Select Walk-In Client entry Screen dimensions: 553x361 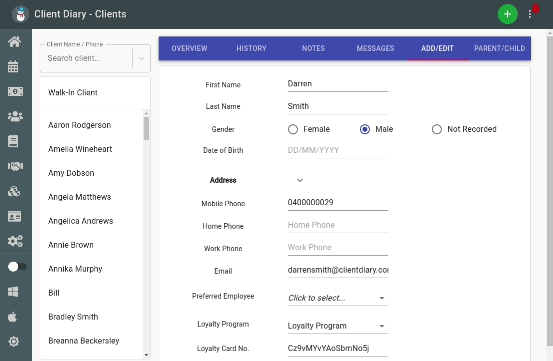(x=73, y=93)
